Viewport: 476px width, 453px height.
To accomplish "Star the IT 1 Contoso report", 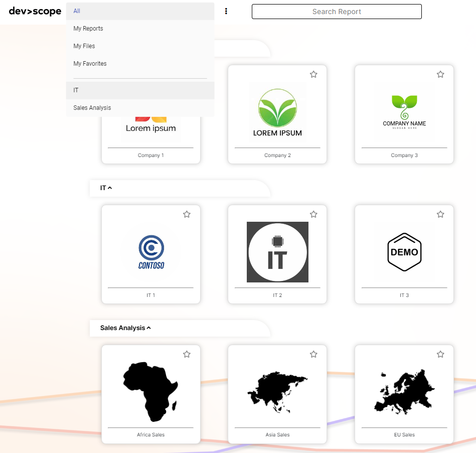I will point(187,214).
